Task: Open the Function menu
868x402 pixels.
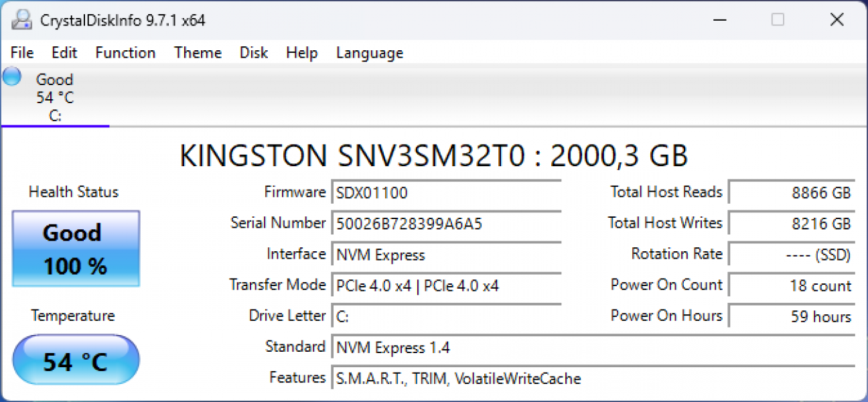Action: [x=125, y=53]
